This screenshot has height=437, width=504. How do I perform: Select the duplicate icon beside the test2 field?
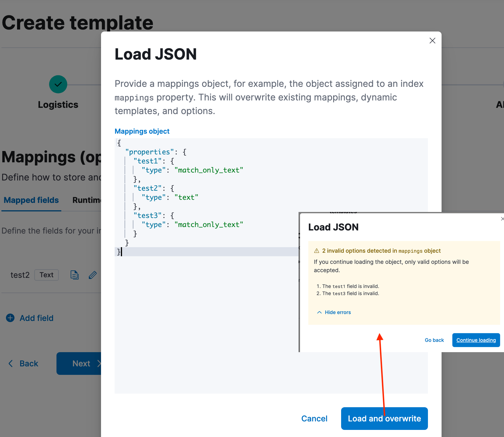pos(74,275)
